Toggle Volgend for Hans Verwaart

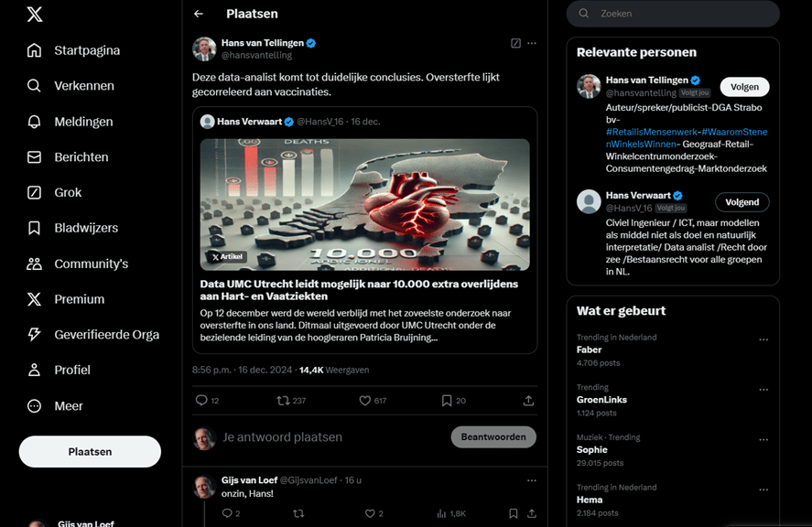tap(742, 202)
